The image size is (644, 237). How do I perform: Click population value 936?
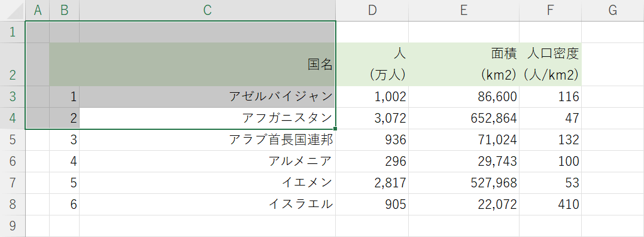tap(372, 139)
